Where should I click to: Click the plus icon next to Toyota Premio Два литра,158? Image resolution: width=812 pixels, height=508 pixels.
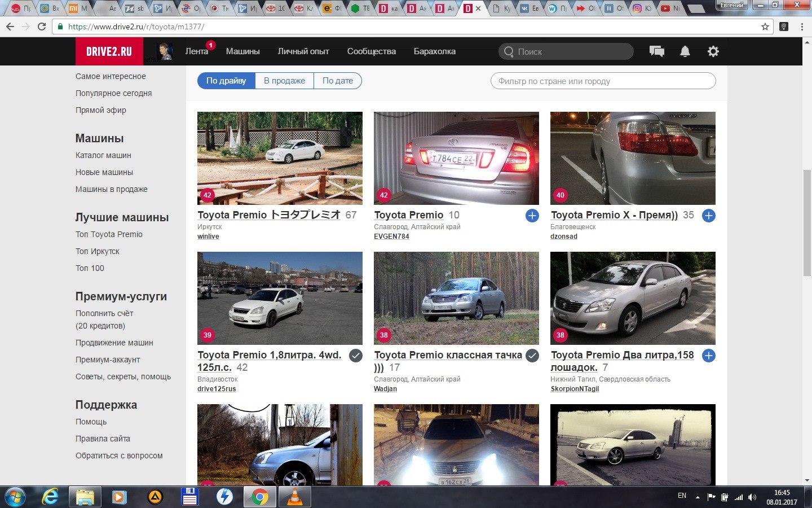(709, 356)
